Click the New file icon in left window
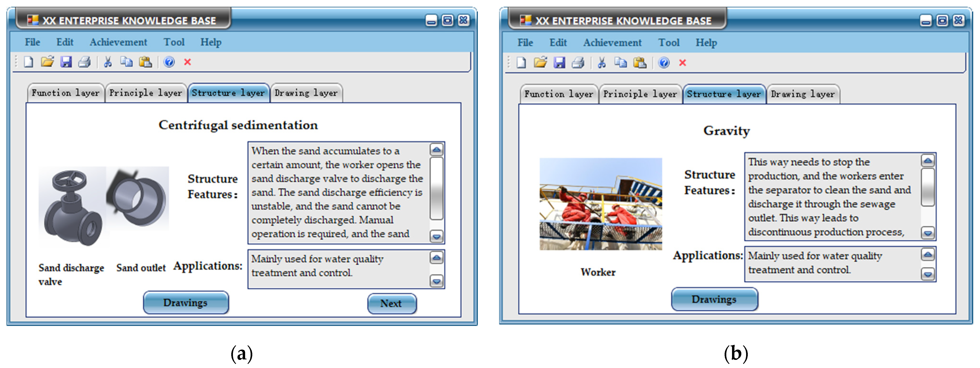Screen dimensions: 980x368 (29, 62)
